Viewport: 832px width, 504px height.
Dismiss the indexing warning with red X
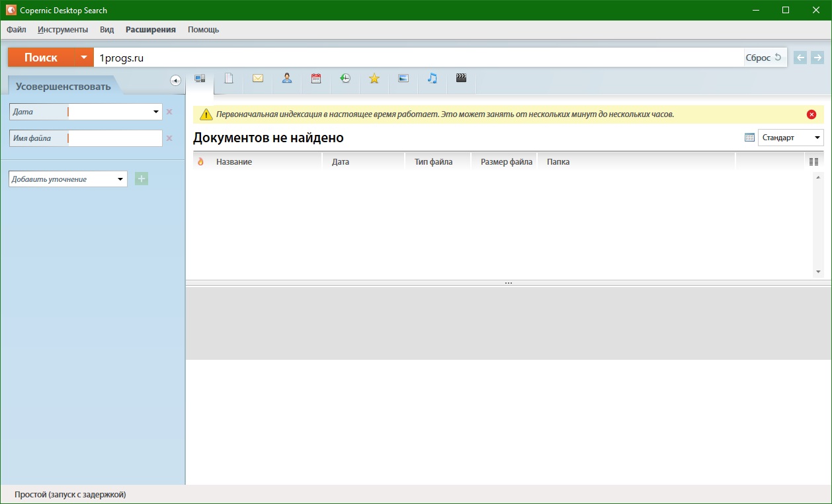811,114
